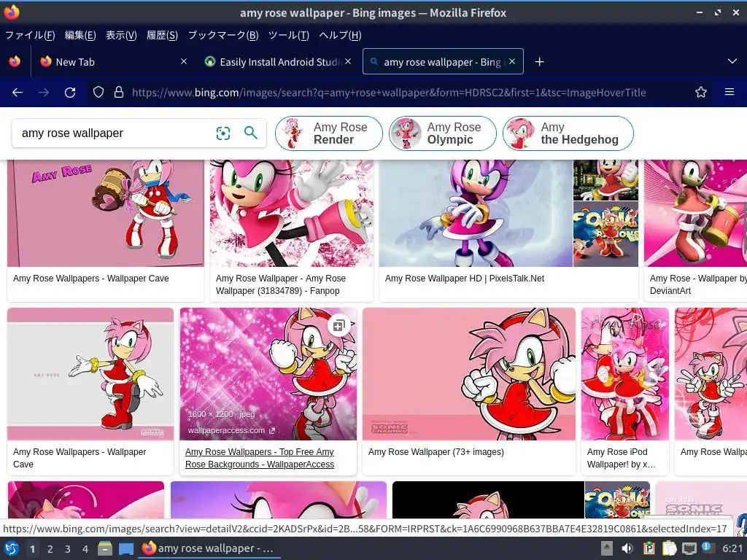Viewport: 747px width, 560px height.
Task: Open the DeviantArt Amy Rose wallpaper image
Action: [695, 213]
